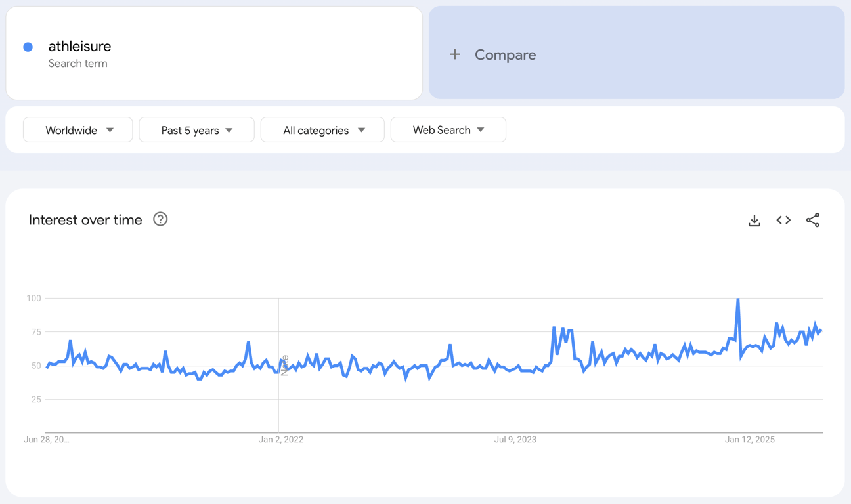The width and height of the screenshot is (851, 504).
Task: Open the Web Search type dropdown
Action: pyautogui.click(x=448, y=129)
